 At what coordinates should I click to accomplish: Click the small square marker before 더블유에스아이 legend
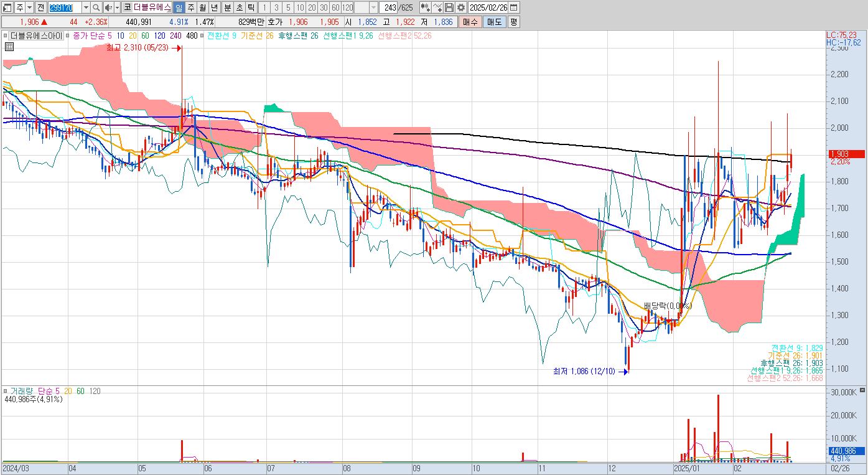click(5, 35)
